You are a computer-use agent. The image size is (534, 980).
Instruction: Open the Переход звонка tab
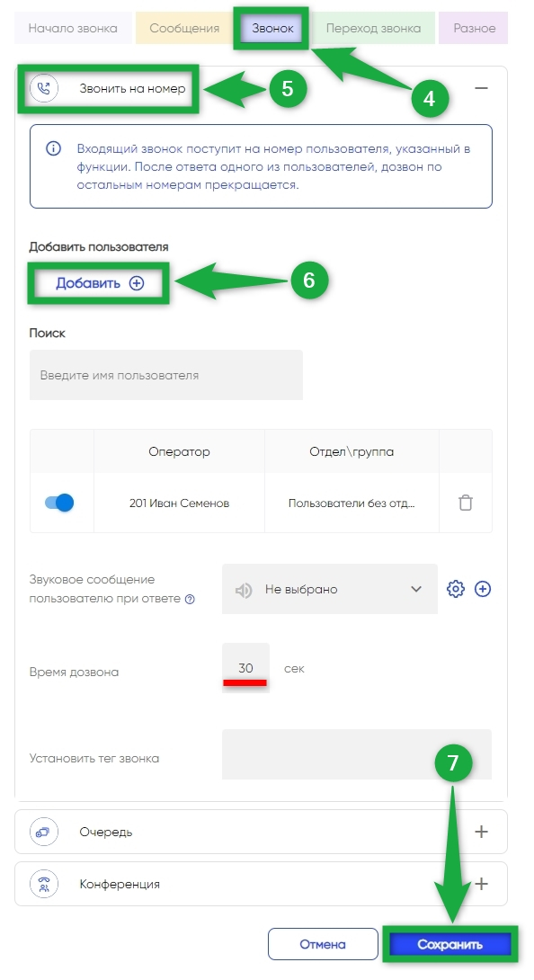(x=373, y=28)
